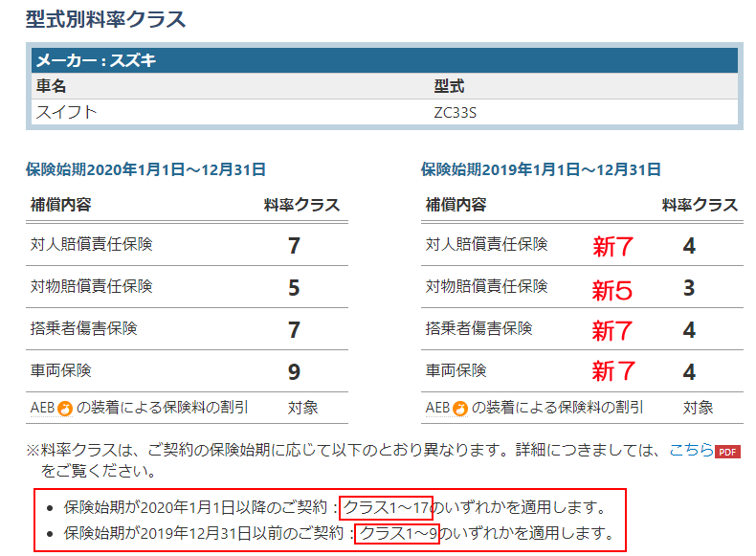Click the 2019年12月31日以前のご契約 bullet line
756x556 pixels.
pos(339,533)
